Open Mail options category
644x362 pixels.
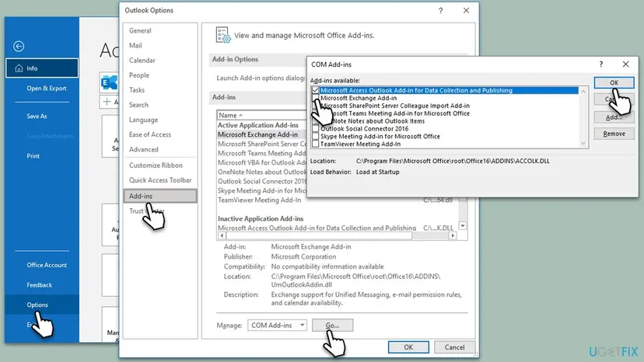pyautogui.click(x=135, y=46)
